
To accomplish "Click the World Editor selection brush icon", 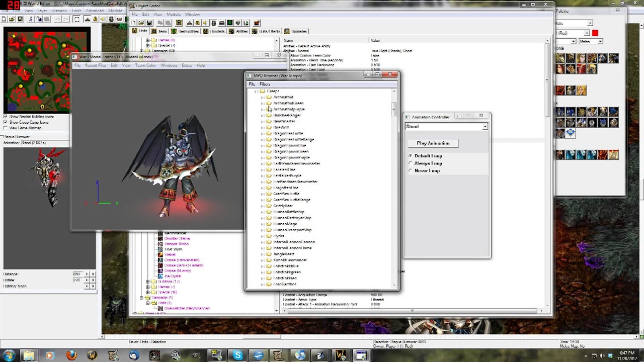I will click(76, 19).
